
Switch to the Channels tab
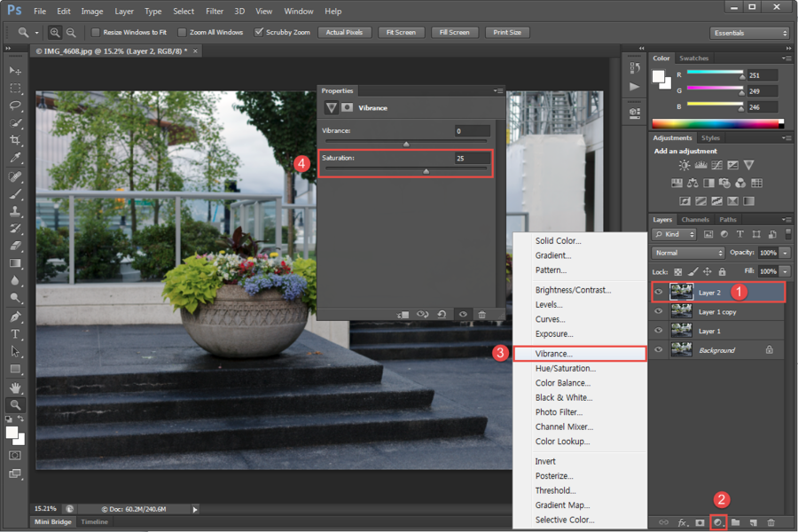(x=695, y=220)
